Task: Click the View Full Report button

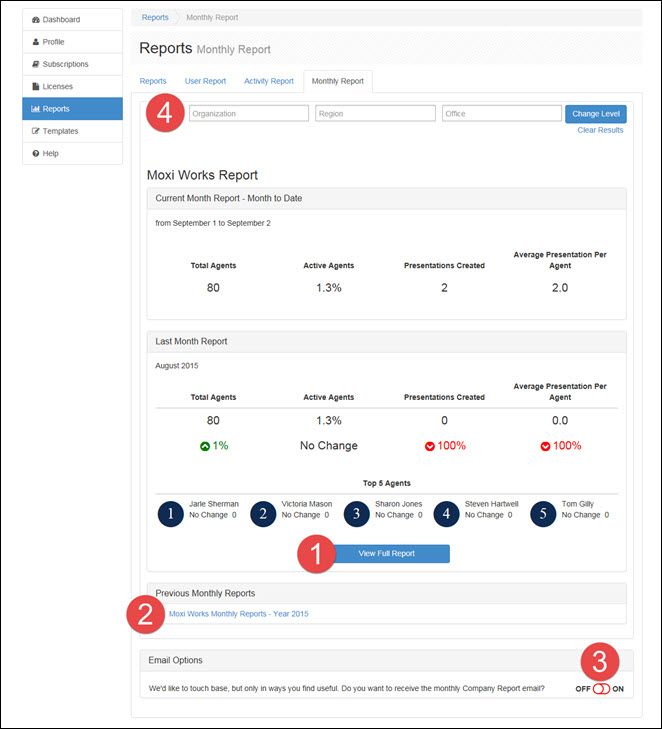Action: pyautogui.click(x=391, y=554)
